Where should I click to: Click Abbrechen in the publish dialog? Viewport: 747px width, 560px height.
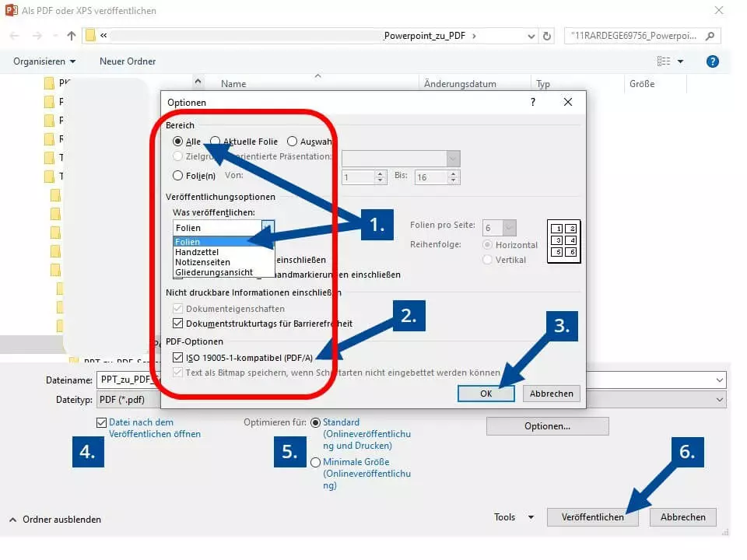click(682, 517)
